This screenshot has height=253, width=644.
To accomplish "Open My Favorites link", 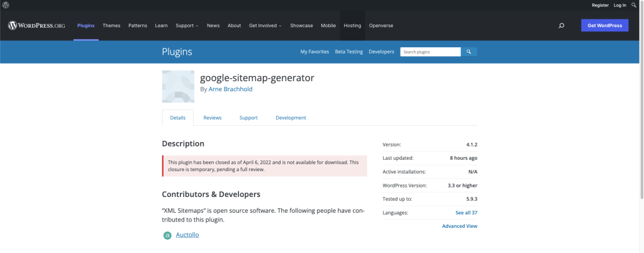I will click(x=314, y=52).
